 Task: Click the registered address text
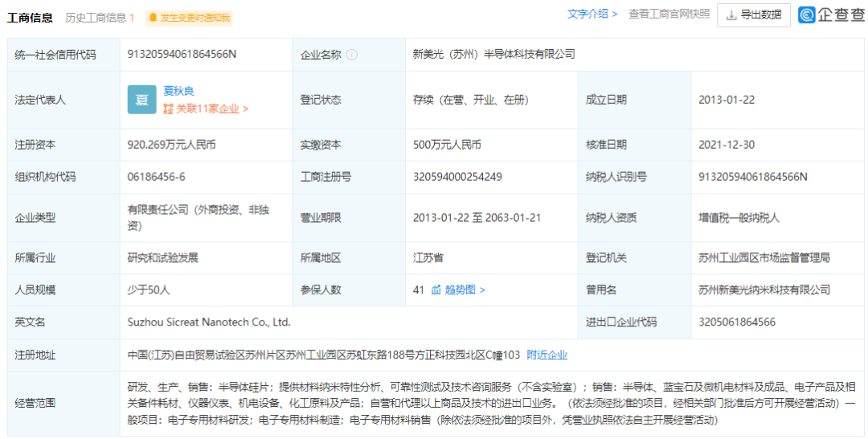324,355
